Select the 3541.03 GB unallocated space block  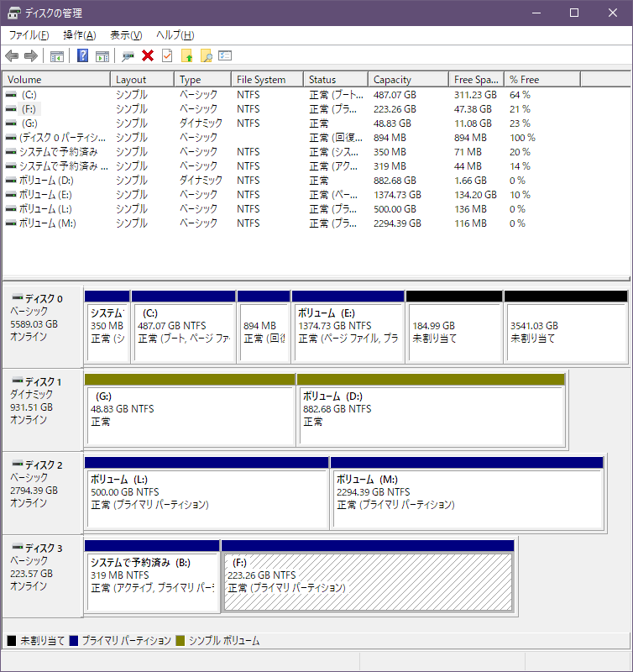566,327
